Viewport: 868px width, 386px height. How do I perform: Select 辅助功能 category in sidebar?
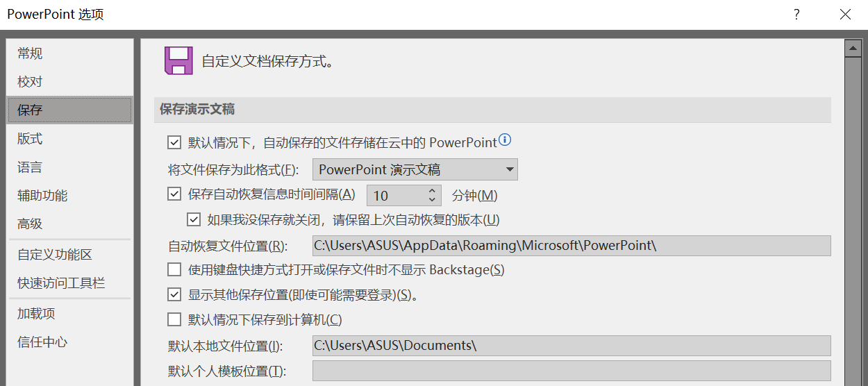[x=70, y=196]
